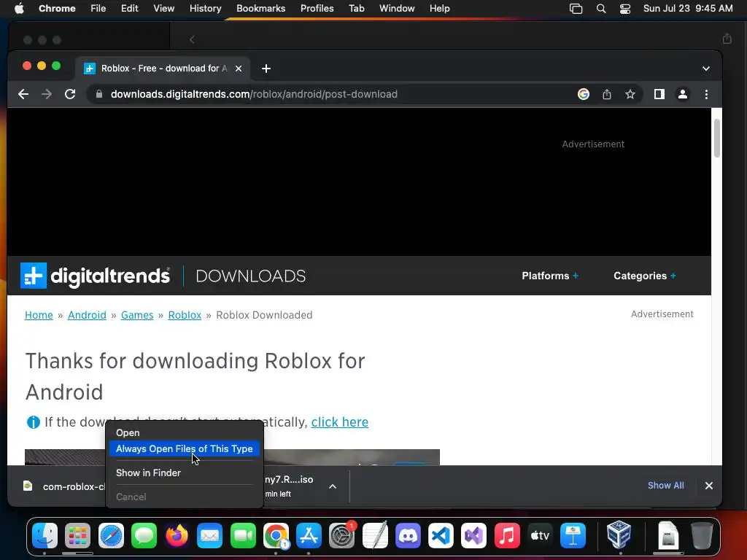This screenshot has height=560, width=747.
Task: Open the Games breadcrumb link
Action: click(x=137, y=315)
